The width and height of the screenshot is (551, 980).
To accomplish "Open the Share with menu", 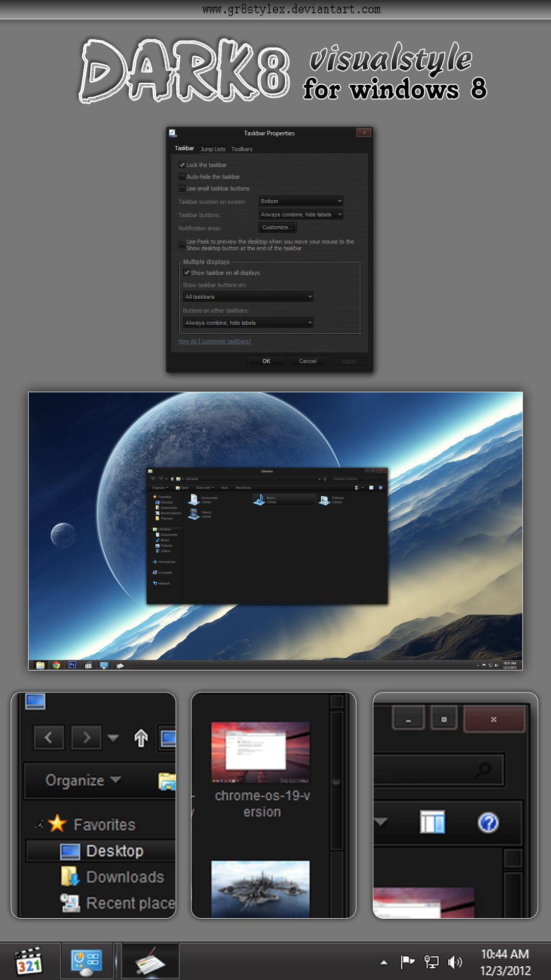I will click(205, 488).
